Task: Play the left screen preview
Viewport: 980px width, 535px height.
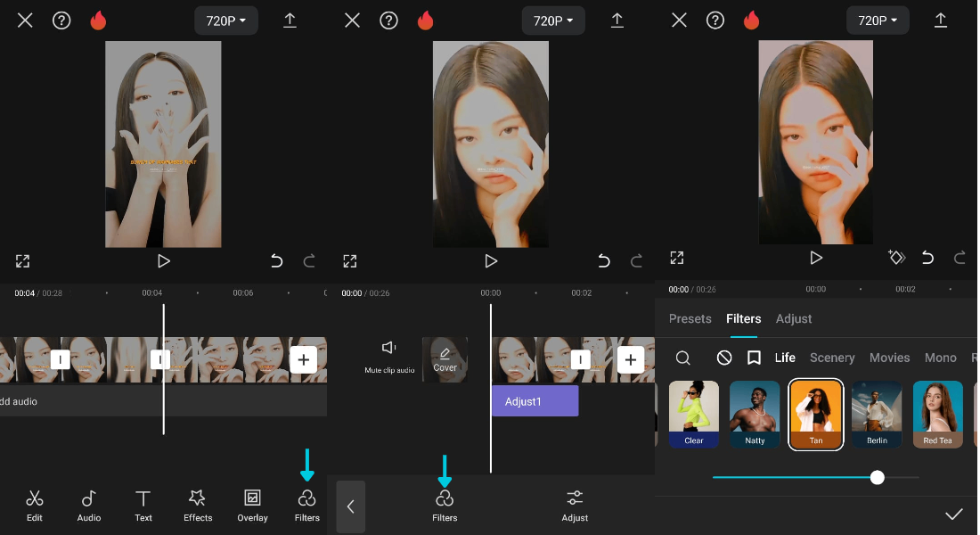Action: (164, 261)
